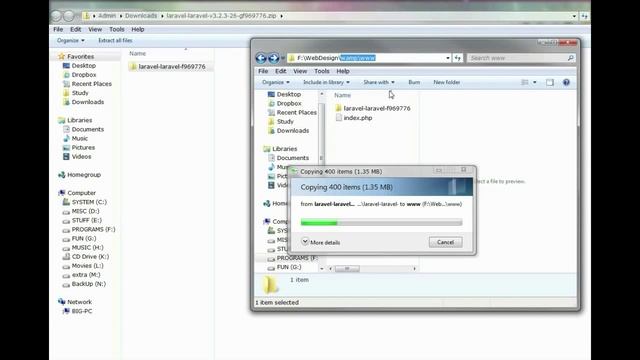The height and width of the screenshot is (360, 640).
Task: Open CD Drive (K:)
Action: (x=85, y=257)
